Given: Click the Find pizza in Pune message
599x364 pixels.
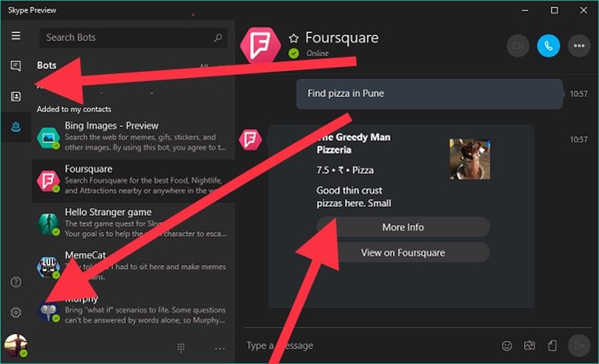Looking at the screenshot, I should click(430, 94).
